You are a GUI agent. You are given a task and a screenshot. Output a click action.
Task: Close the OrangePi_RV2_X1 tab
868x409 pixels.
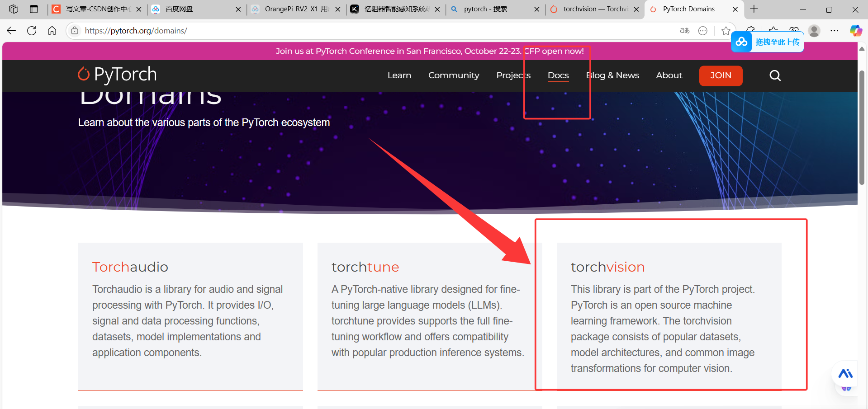tap(338, 9)
